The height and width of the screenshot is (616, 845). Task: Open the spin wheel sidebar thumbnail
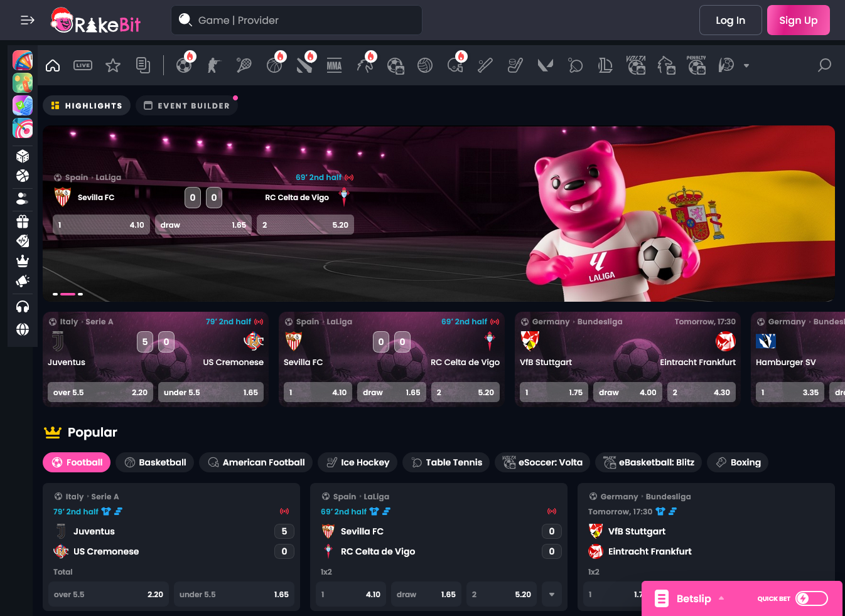(x=23, y=60)
